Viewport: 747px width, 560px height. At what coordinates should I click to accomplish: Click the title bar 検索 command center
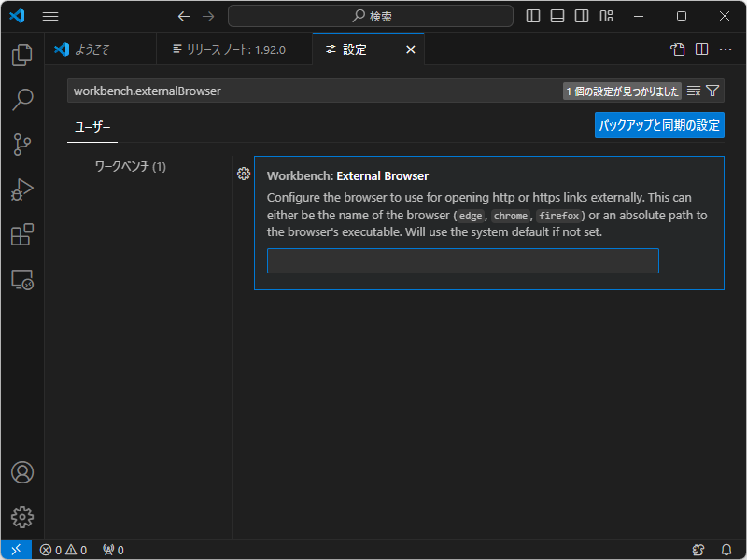click(371, 16)
